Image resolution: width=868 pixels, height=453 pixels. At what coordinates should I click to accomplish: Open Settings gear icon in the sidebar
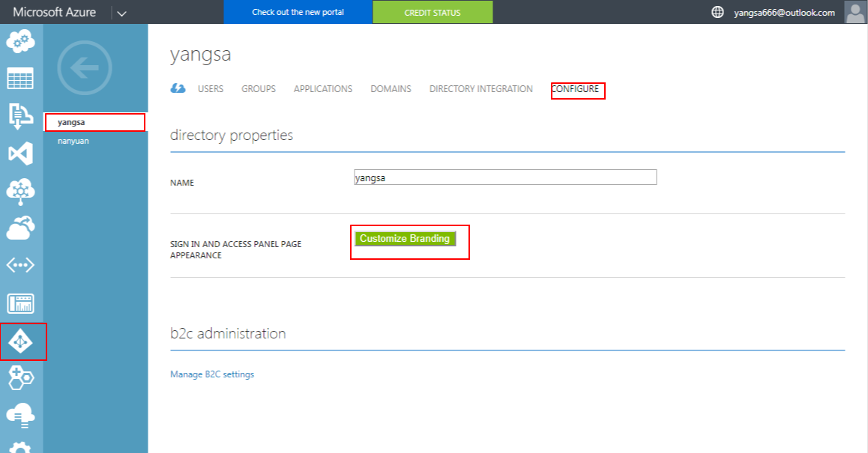[x=20, y=447]
